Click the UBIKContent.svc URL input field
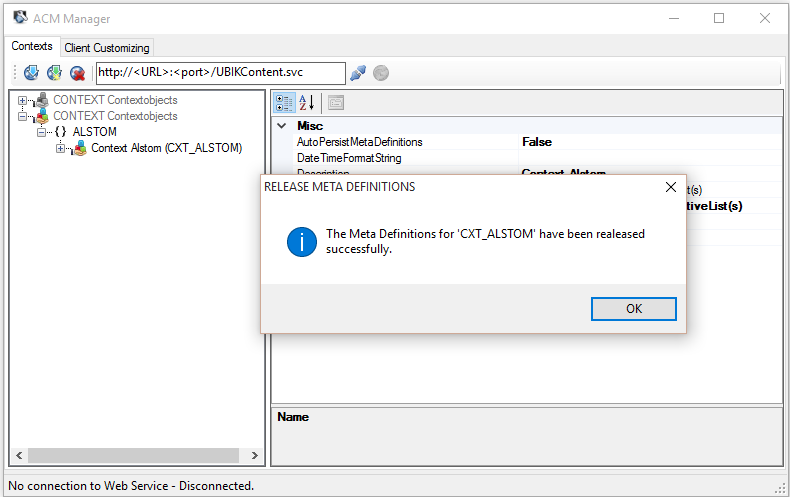790x497 pixels. 220,73
